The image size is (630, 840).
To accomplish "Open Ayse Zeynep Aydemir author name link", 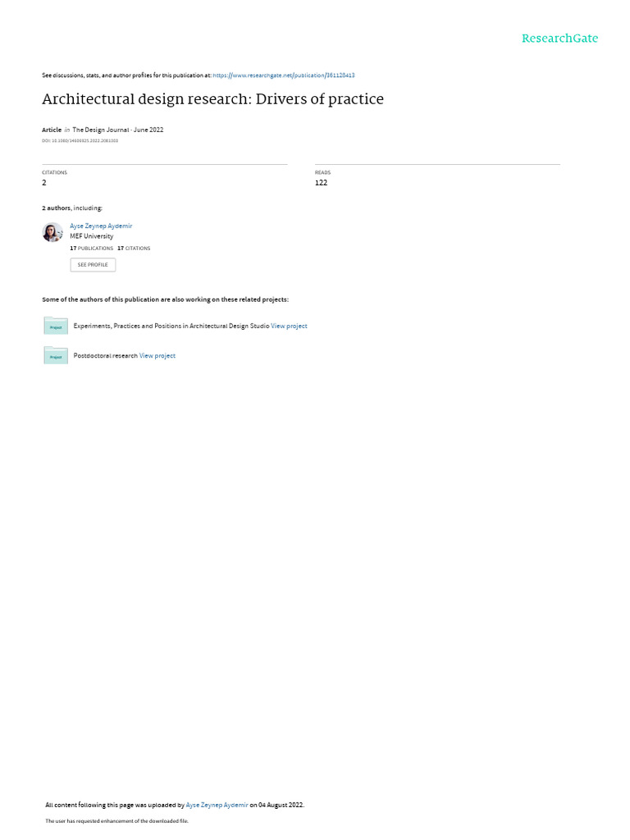I will point(101,226).
